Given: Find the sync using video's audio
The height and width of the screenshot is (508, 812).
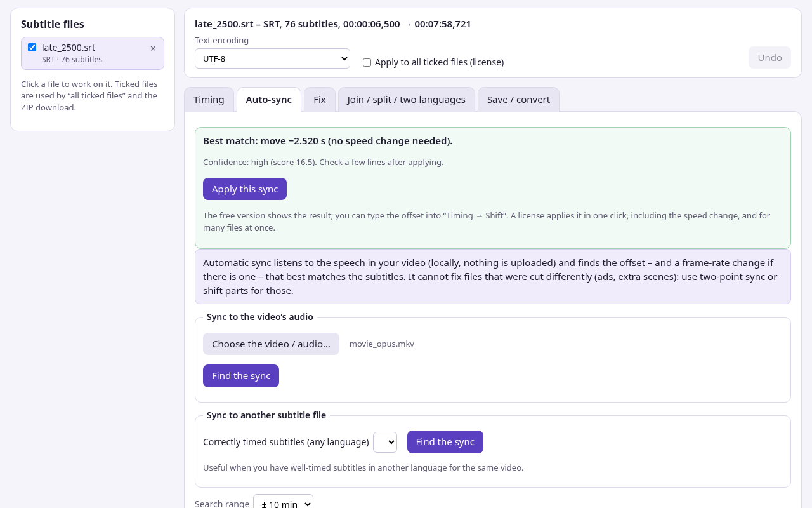Looking at the screenshot, I should pyautogui.click(x=241, y=376).
